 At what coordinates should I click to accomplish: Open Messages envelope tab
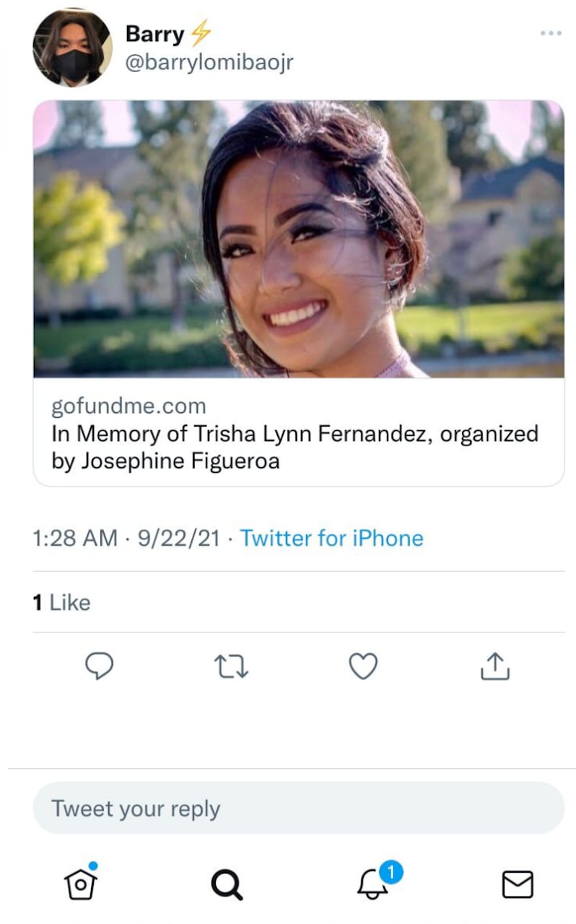pos(517,884)
